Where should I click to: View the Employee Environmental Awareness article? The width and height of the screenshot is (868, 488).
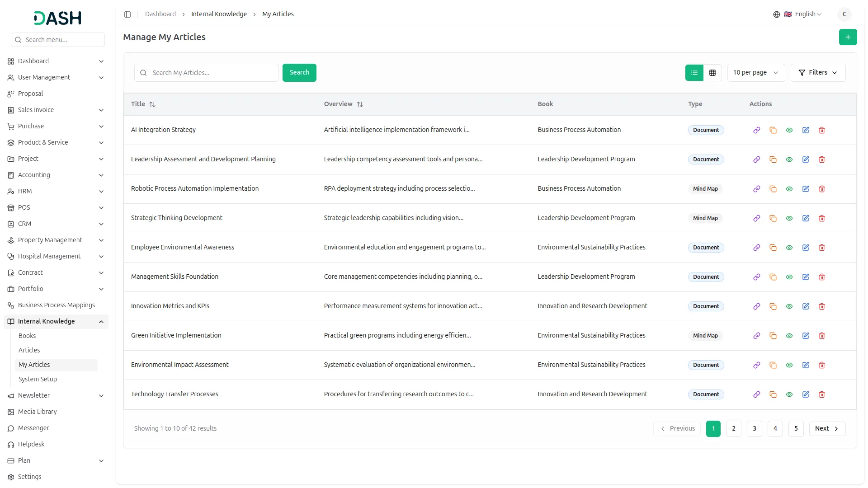(x=789, y=248)
